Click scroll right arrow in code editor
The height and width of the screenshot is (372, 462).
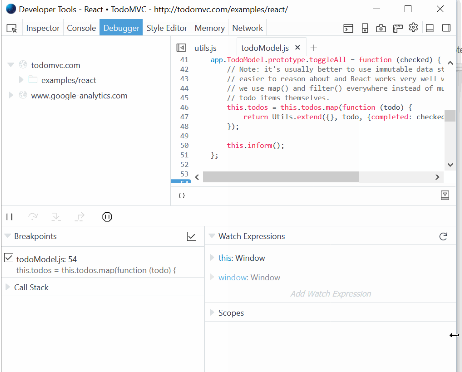pyautogui.click(x=437, y=177)
